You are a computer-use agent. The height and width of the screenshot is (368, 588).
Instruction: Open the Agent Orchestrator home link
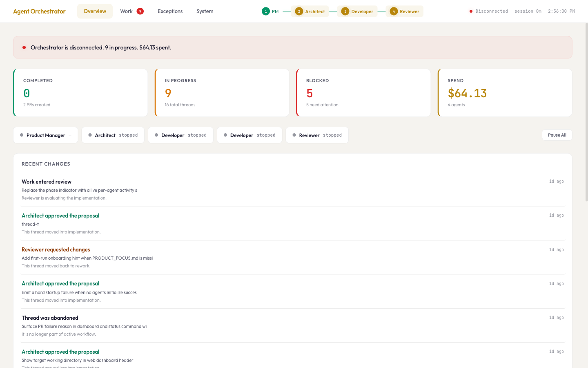tap(39, 11)
